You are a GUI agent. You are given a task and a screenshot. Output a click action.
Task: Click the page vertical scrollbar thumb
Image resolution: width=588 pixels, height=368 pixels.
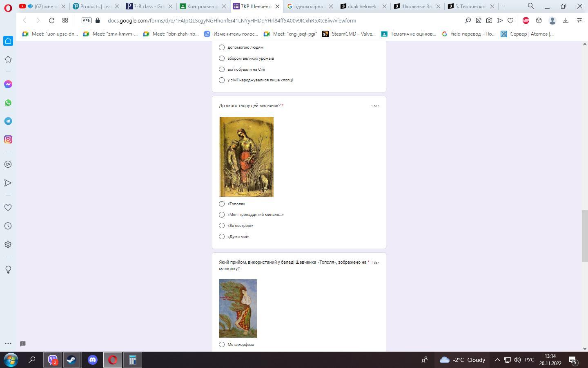tap(585, 236)
